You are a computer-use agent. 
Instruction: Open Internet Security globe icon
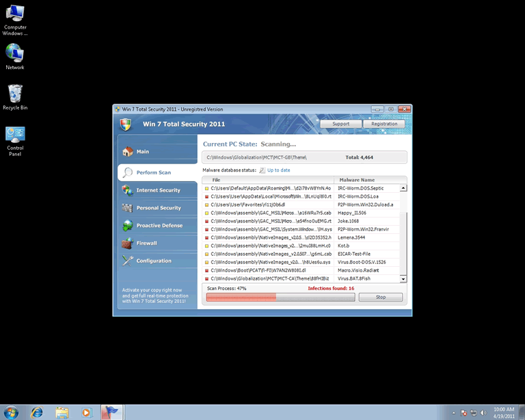click(x=127, y=190)
